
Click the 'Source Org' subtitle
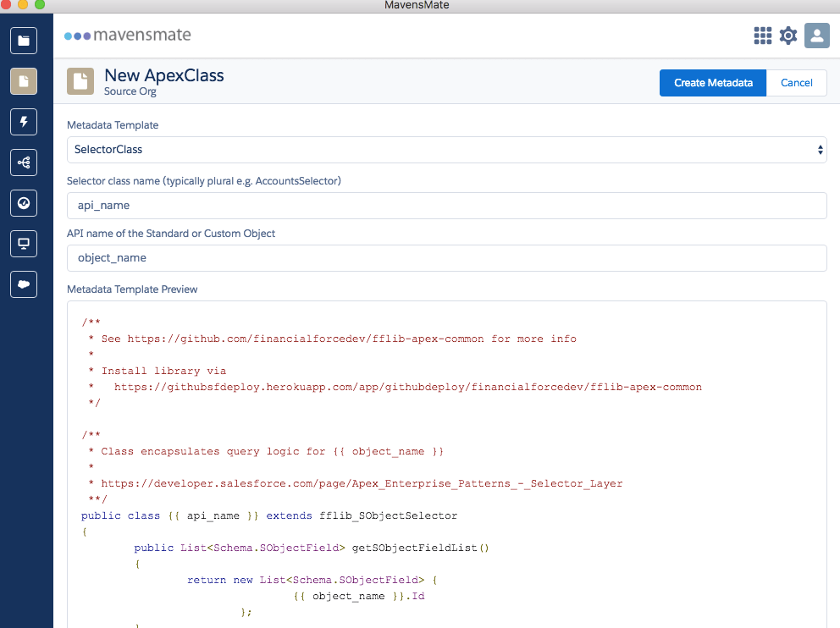click(130, 91)
